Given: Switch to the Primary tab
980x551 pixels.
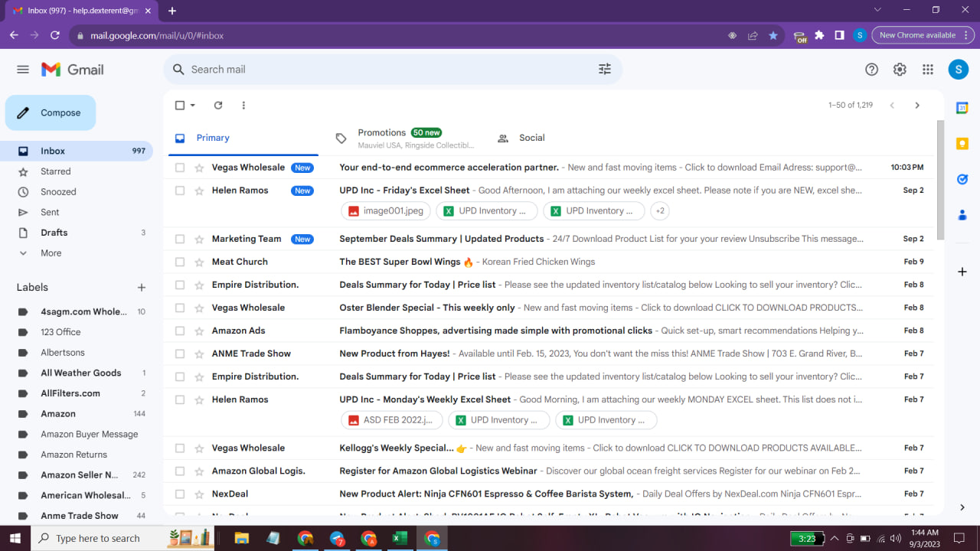Looking at the screenshot, I should (x=242, y=139).
